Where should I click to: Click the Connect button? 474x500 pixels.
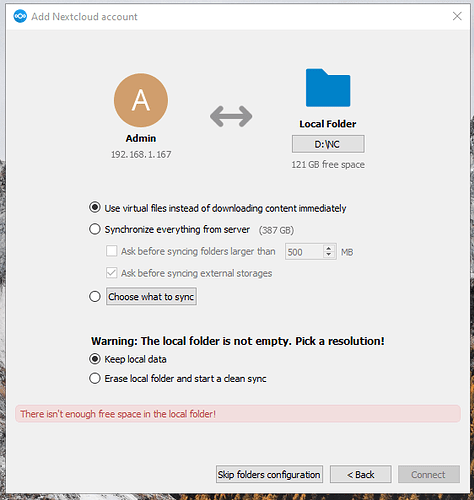[x=429, y=474]
